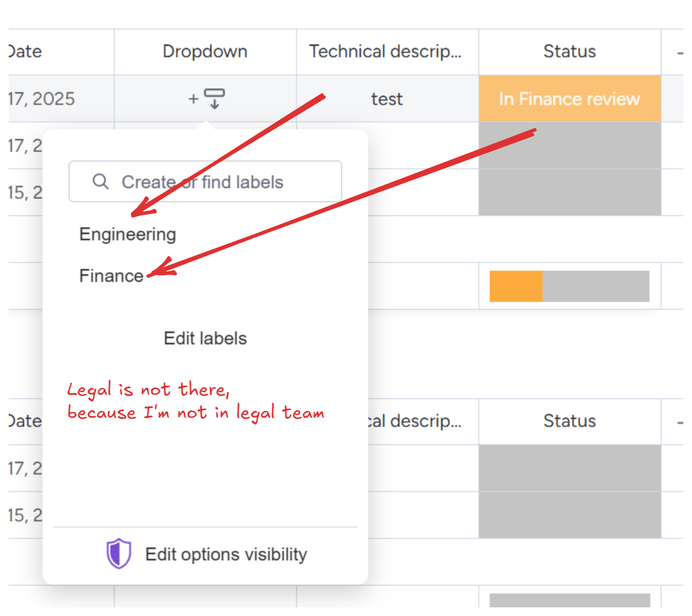Viewport: 692px width, 616px height.
Task: Open the In Finance review status cell
Action: [x=569, y=99]
